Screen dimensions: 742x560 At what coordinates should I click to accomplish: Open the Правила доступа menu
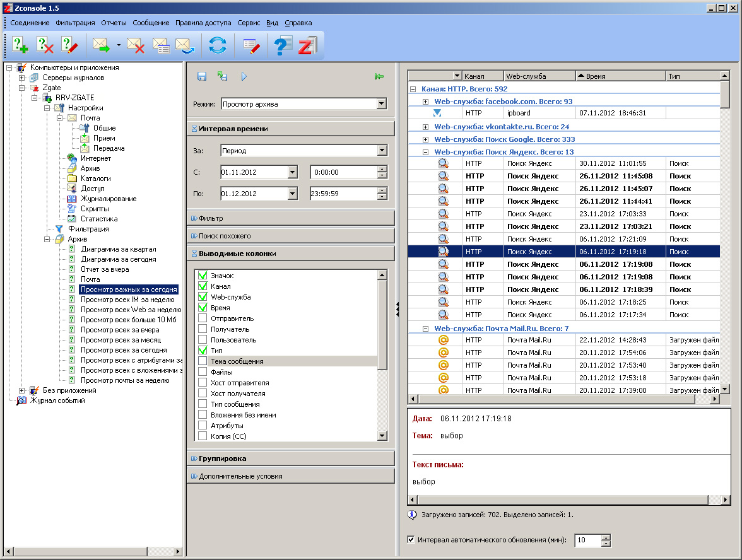pos(203,23)
